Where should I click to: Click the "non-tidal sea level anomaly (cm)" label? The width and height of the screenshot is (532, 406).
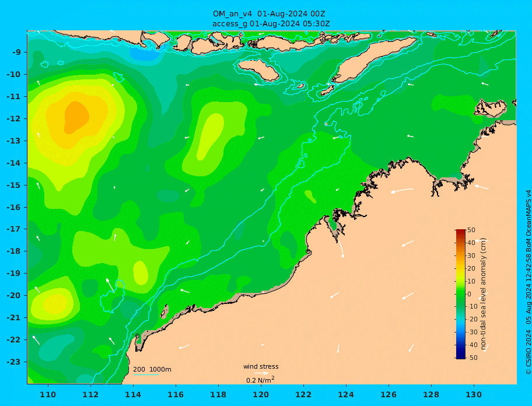click(484, 294)
